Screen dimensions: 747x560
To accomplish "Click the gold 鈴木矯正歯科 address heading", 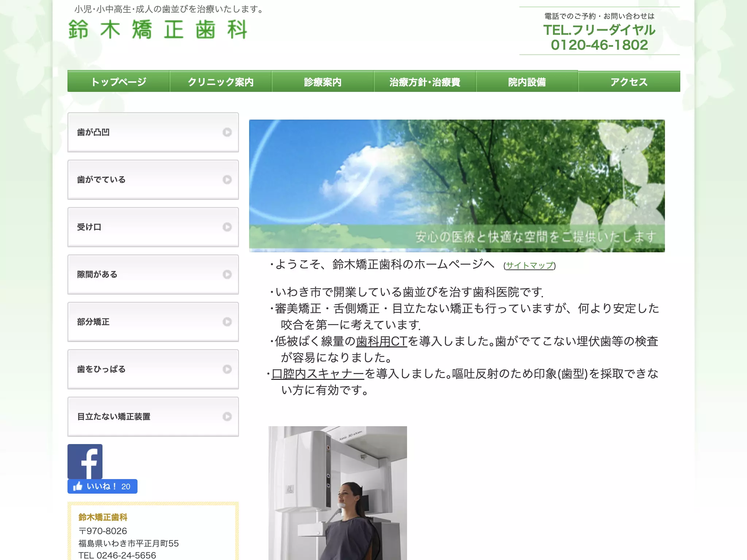I will click(x=103, y=517).
